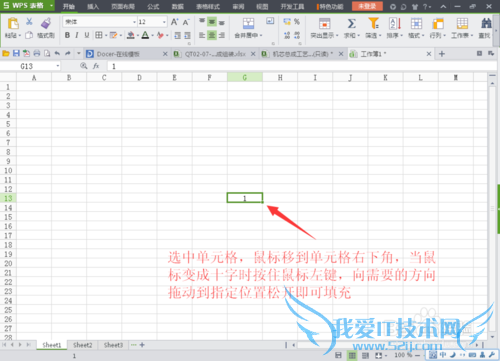Click the Merge and Center icon

[248, 23]
